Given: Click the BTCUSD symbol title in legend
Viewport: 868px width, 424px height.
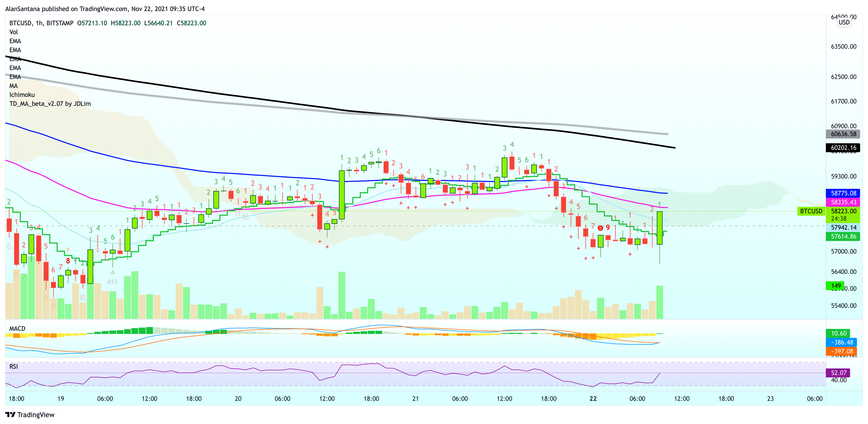Looking at the screenshot, I should pyautogui.click(x=41, y=23).
